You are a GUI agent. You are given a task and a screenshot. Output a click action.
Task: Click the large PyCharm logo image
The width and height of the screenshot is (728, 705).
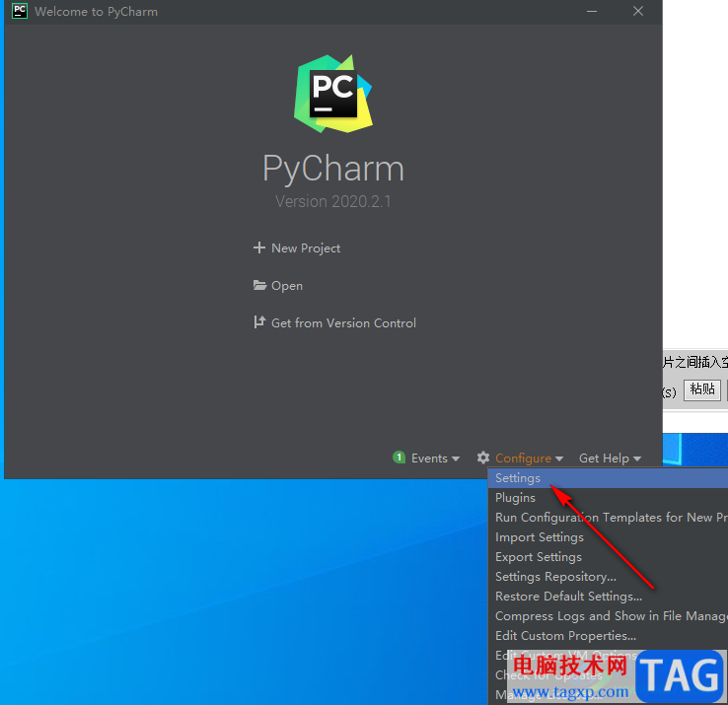point(332,94)
